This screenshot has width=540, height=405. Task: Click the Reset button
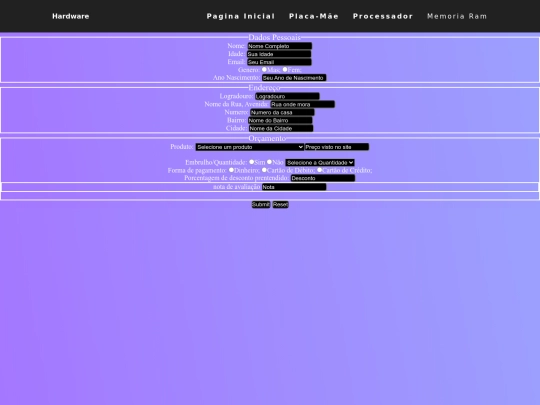(x=280, y=205)
